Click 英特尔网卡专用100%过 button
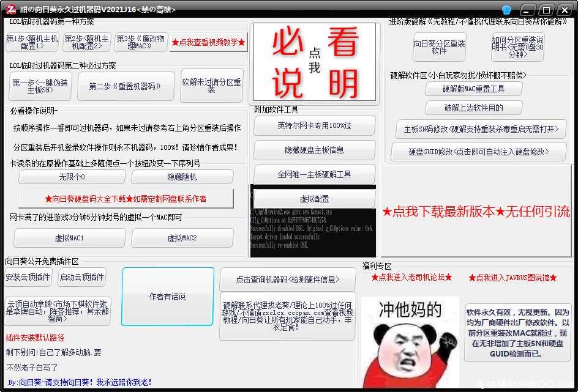The width and height of the screenshot is (578, 392). pos(315,125)
